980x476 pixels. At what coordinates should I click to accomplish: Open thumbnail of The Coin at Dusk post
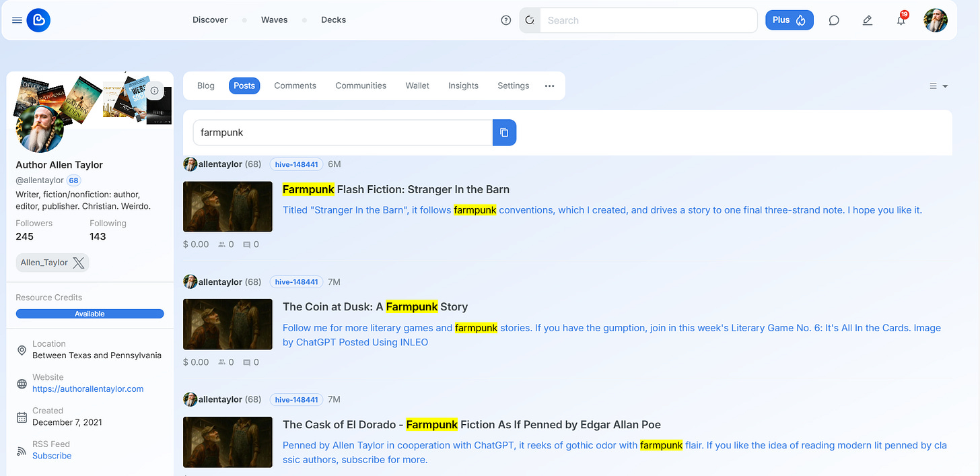[228, 325]
